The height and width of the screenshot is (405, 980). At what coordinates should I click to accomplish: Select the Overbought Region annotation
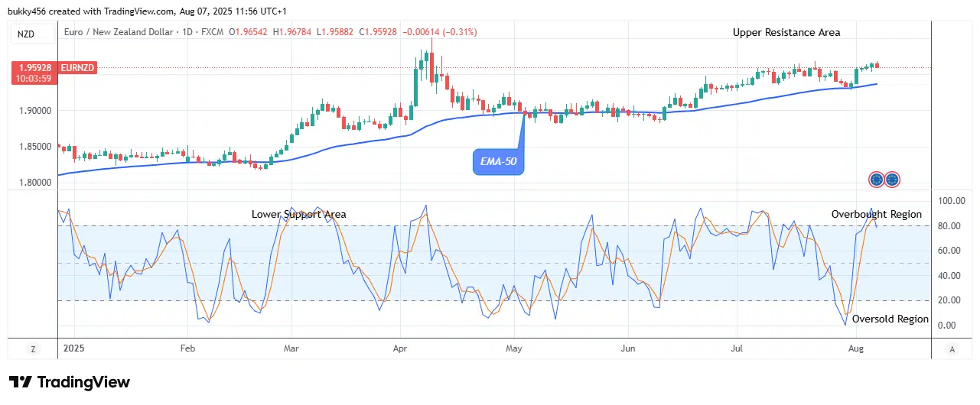coord(877,214)
